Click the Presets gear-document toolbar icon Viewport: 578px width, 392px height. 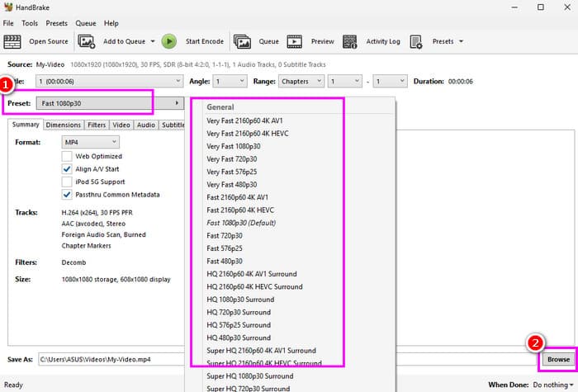(416, 41)
